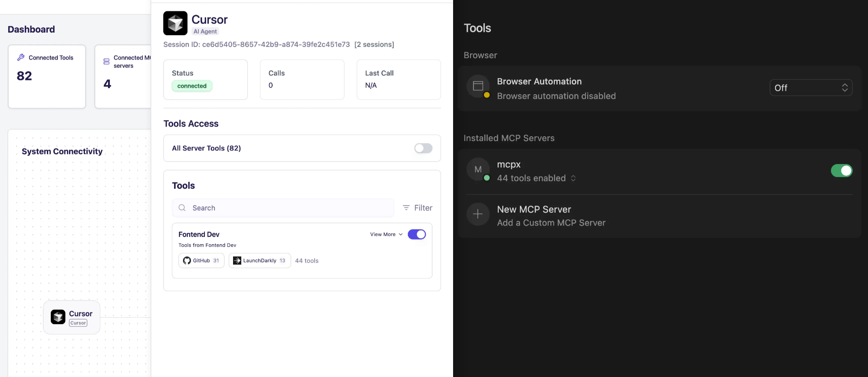Click into the tools Search field
The image size is (868, 377).
click(283, 208)
